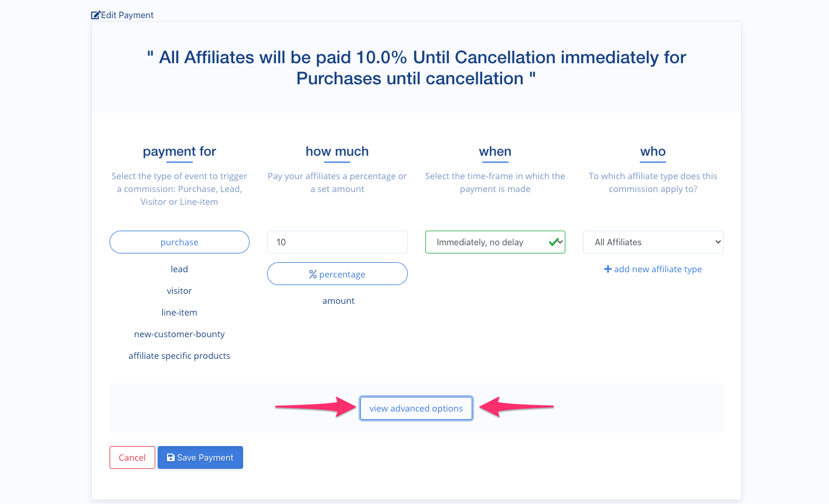This screenshot has width=829, height=504.
Task: Select the line-item payment type
Action: coord(179,312)
